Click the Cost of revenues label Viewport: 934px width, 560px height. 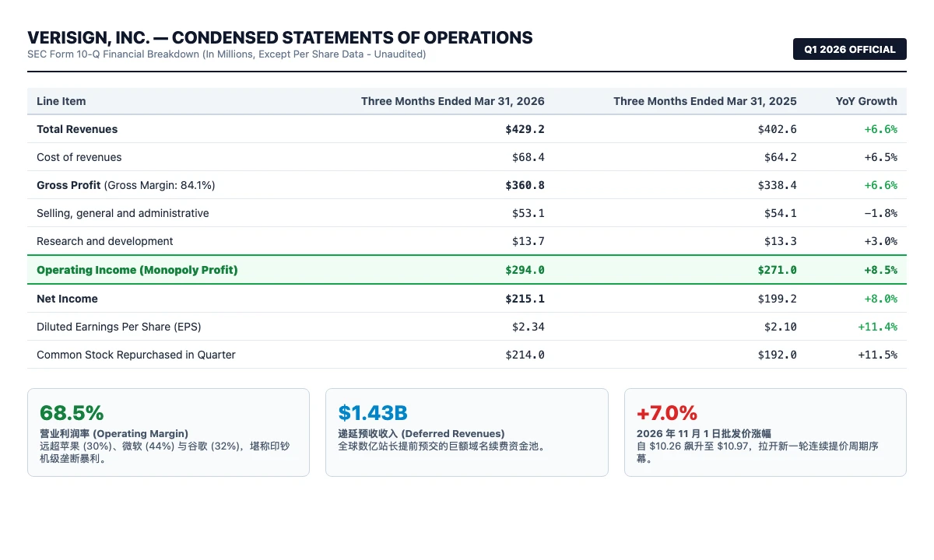pos(79,157)
